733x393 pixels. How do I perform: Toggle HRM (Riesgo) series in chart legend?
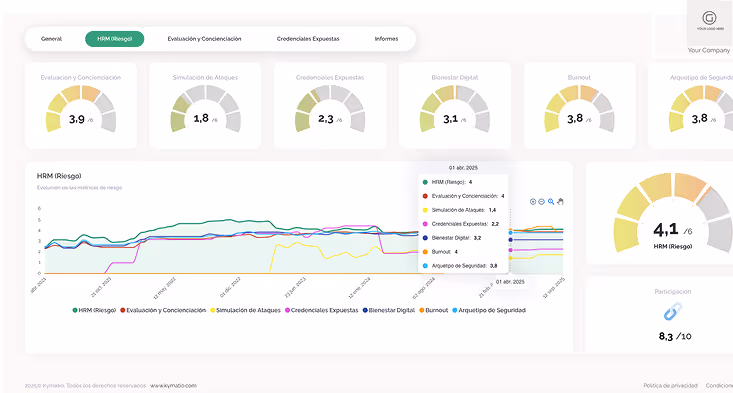click(94, 310)
